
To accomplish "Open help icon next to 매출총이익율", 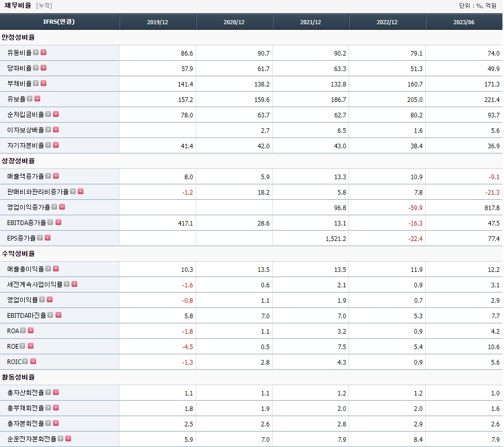I will pos(48,268).
